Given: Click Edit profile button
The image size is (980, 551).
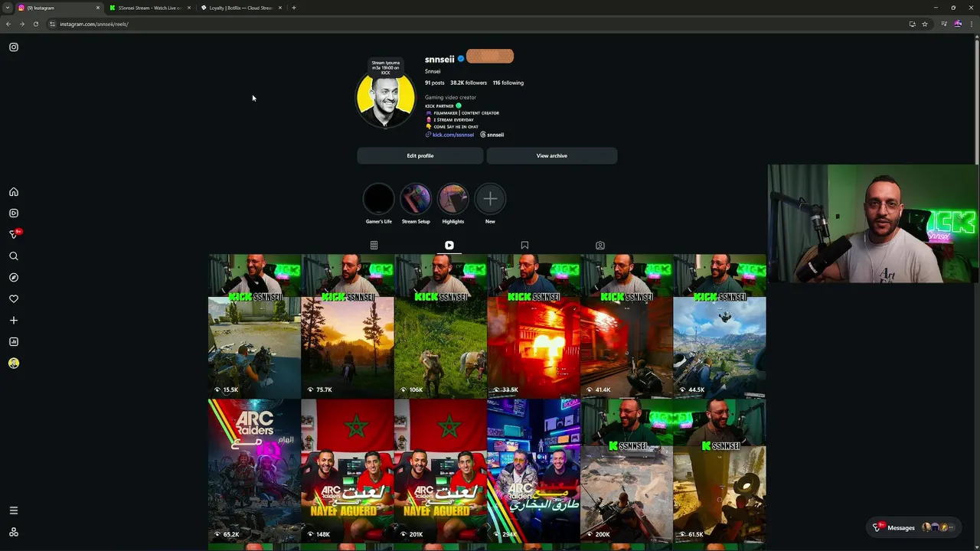Looking at the screenshot, I should pos(420,156).
